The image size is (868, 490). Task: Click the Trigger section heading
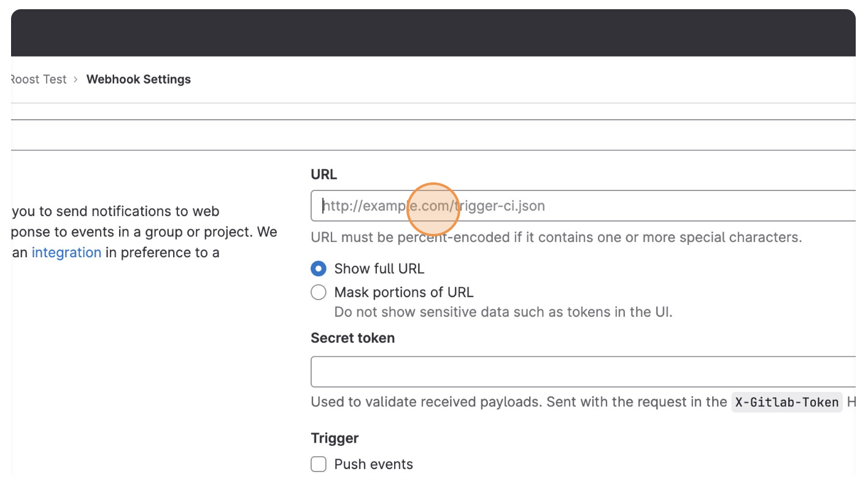click(335, 438)
